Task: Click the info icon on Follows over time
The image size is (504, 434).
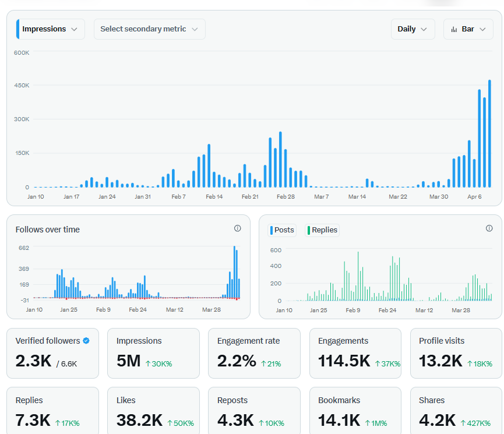Action: [238, 228]
